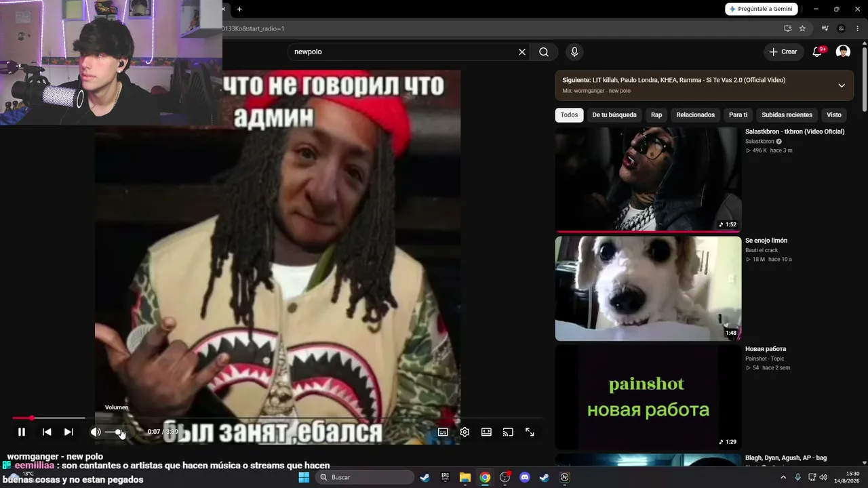Open the YouTube account avatar menu
Viewport: 868px width, 488px height.
[843, 52]
